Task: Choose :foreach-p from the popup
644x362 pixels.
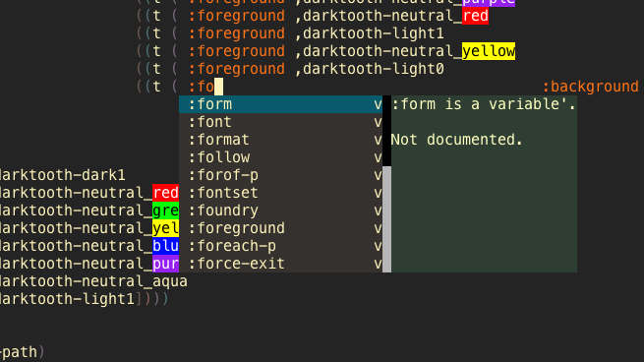Action: (x=280, y=246)
